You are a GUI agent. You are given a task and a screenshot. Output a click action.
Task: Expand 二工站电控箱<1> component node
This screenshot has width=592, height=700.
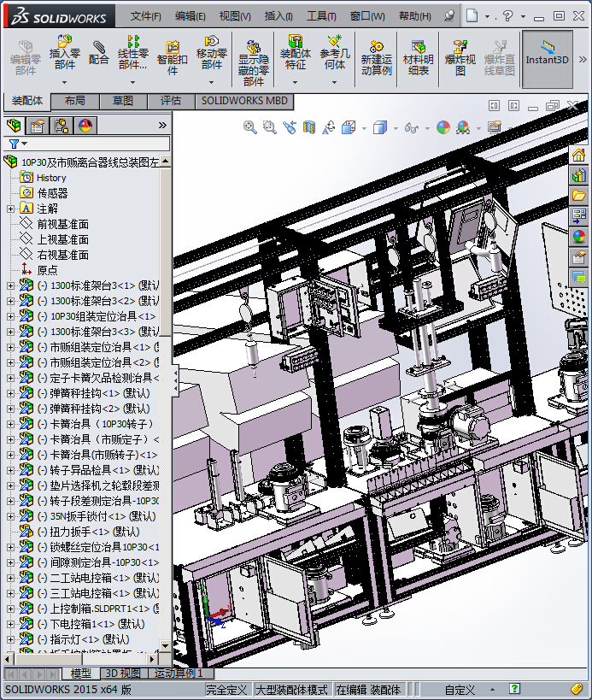pyautogui.click(x=10, y=578)
